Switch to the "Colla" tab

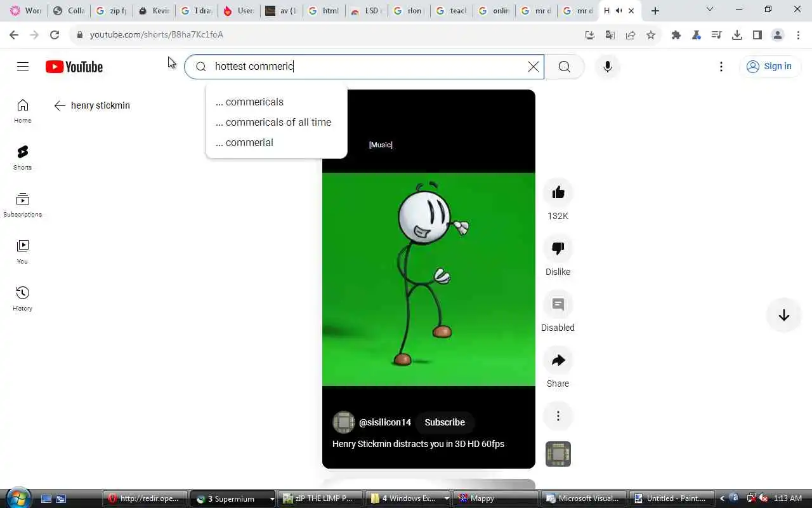(x=69, y=11)
